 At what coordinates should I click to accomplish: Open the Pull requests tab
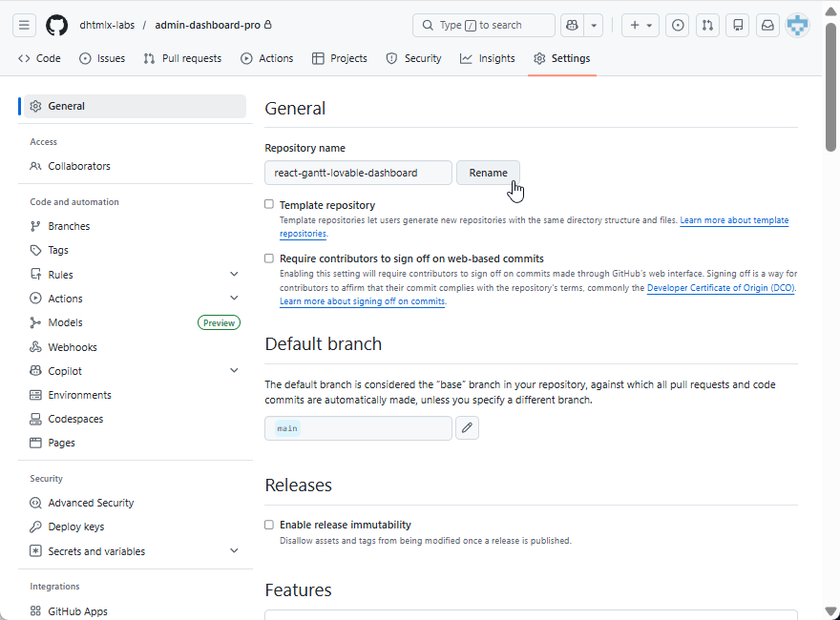181,58
